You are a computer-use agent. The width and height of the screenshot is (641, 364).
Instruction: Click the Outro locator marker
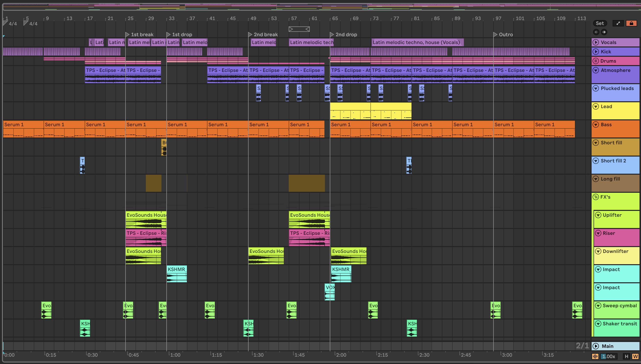[495, 34]
